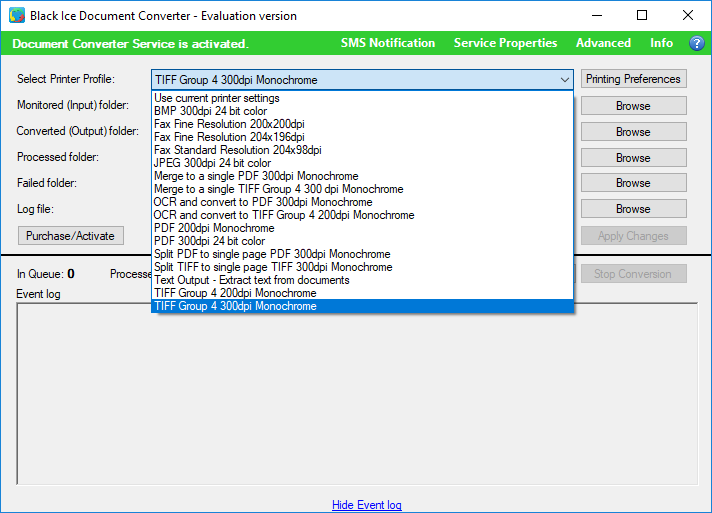Pick "PDF 300dpi 24 bit color" profile
This screenshot has height=513, width=712.
[210, 241]
